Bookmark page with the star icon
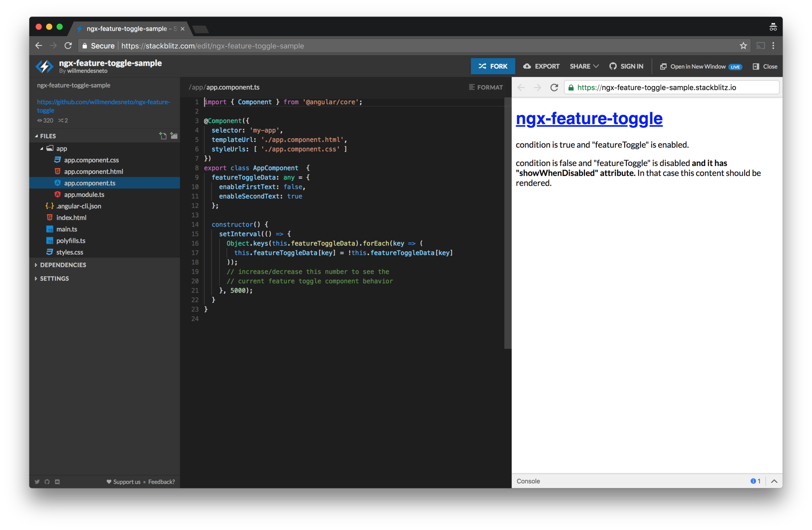 (743, 46)
